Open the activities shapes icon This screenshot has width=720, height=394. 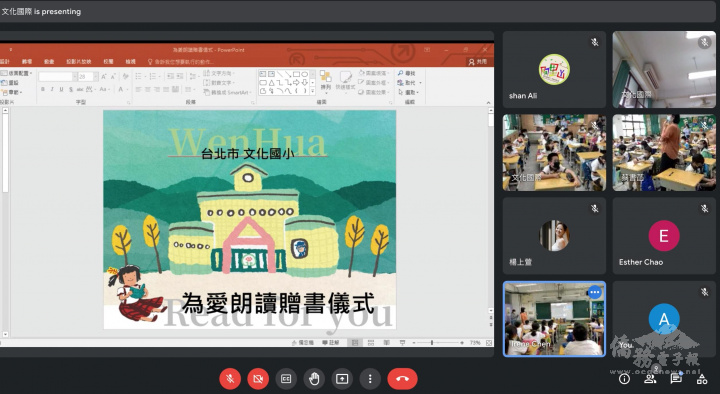(x=702, y=379)
